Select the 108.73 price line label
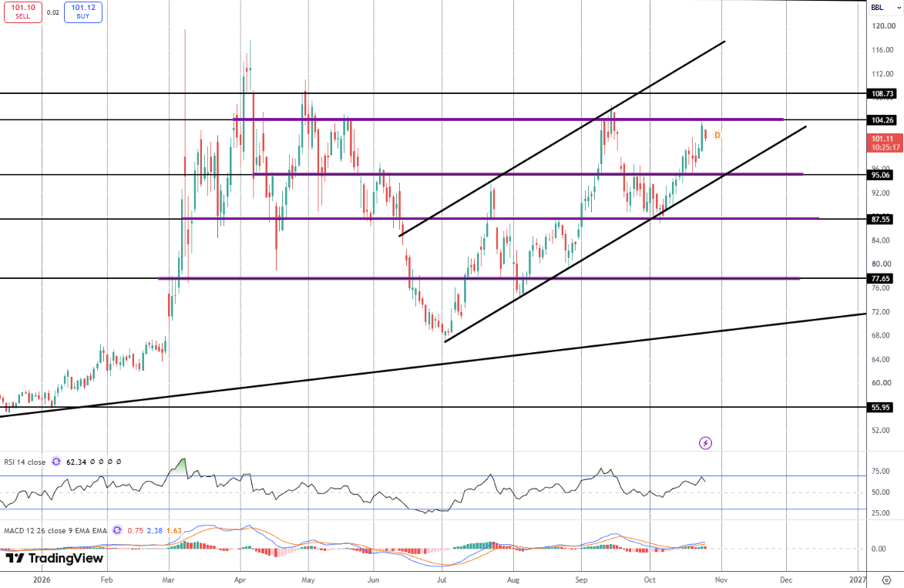The width and height of the screenshot is (904, 588). [882, 93]
